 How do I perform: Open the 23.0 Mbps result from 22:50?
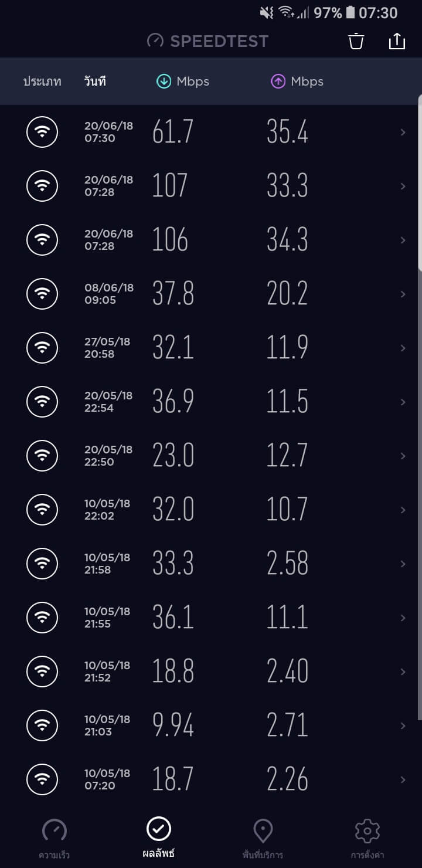click(x=173, y=456)
